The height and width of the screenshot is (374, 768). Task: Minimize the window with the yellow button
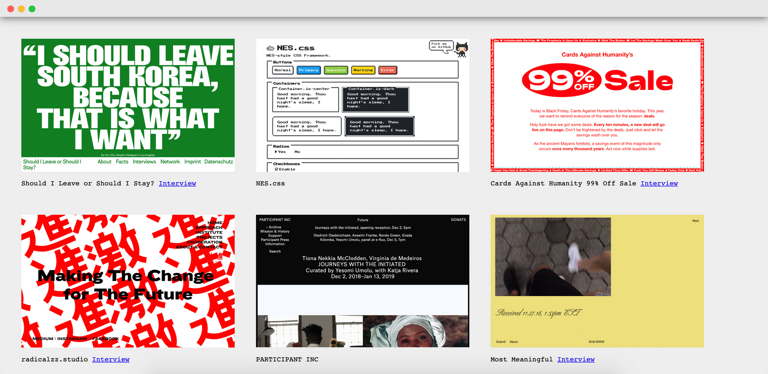pyautogui.click(x=21, y=9)
